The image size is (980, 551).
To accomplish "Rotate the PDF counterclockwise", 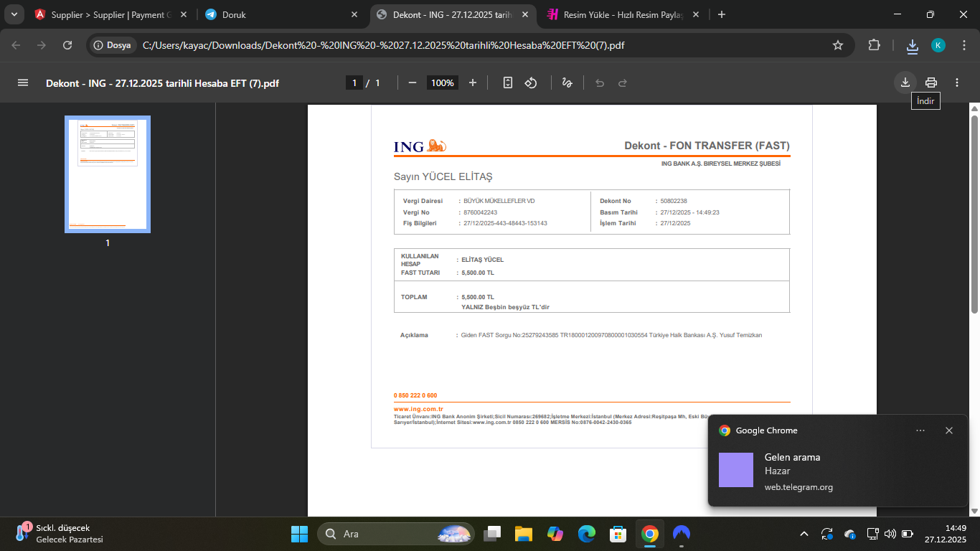I will tap(531, 83).
